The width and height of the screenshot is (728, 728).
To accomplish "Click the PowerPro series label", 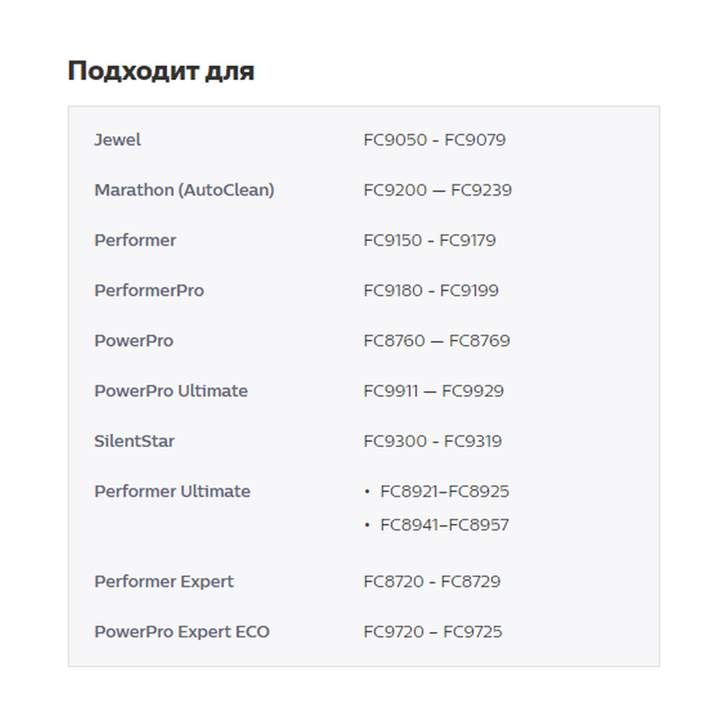I will coord(133,341).
